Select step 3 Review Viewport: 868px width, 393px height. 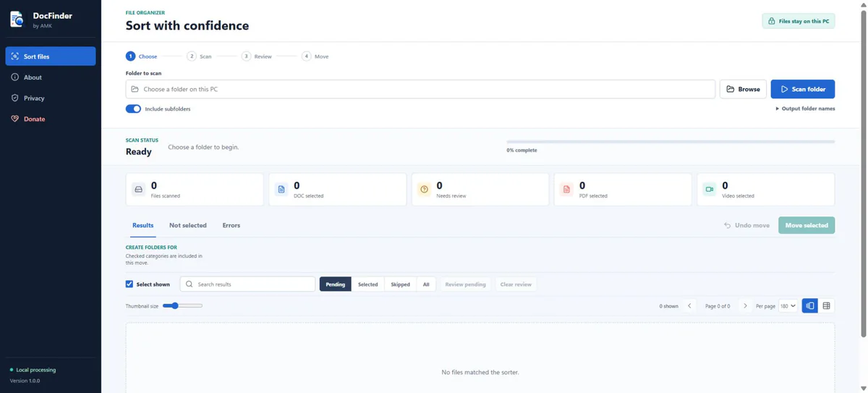pyautogui.click(x=257, y=56)
